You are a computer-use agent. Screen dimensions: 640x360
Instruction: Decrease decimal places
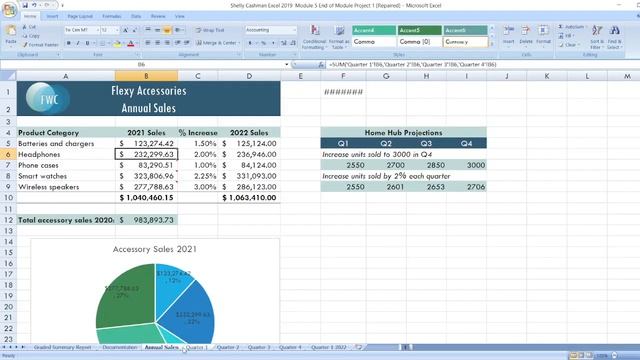tap(293, 43)
